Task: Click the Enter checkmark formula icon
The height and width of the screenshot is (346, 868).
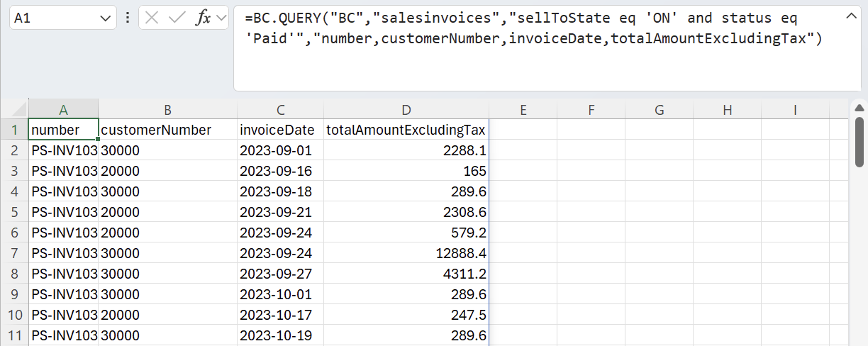Action: coord(177,18)
